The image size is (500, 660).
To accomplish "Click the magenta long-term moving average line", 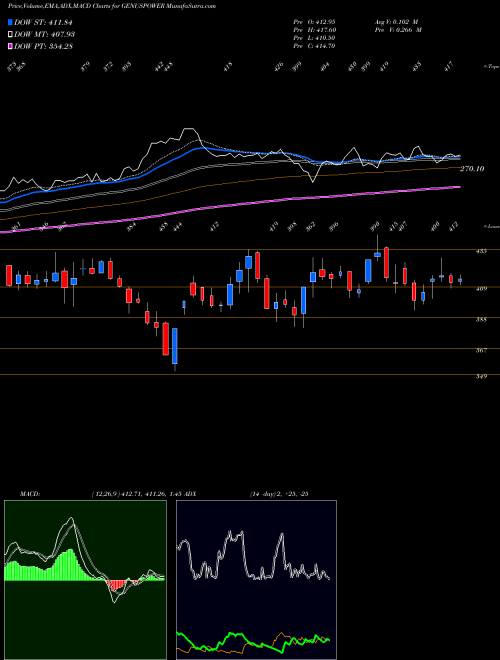I will click(x=230, y=206).
